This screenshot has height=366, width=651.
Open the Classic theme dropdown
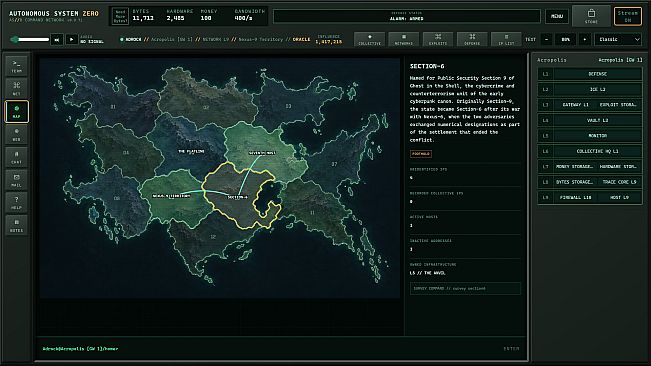[x=619, y=39]
